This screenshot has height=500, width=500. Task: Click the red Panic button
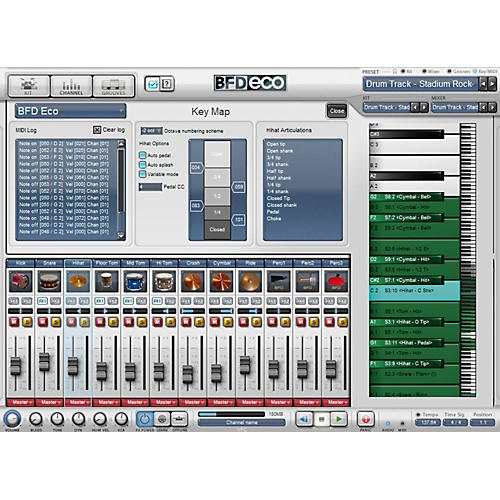[x=366, y=419]
